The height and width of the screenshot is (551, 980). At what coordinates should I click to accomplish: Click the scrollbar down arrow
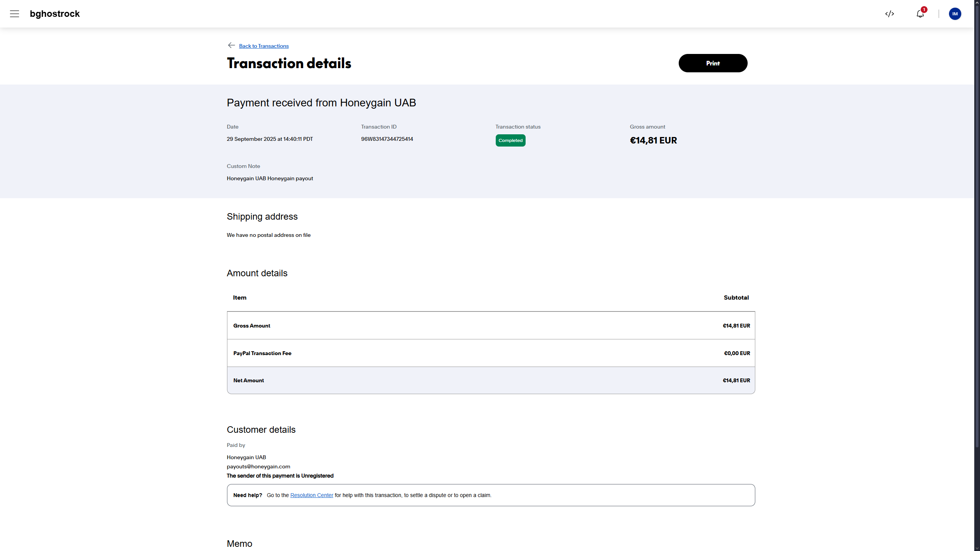(x=977, y=548)
